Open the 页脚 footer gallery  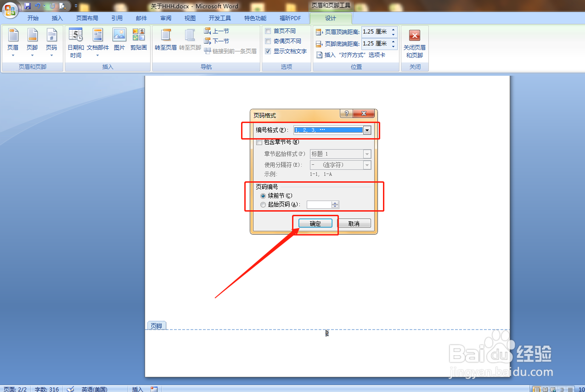tap(32, 42)
